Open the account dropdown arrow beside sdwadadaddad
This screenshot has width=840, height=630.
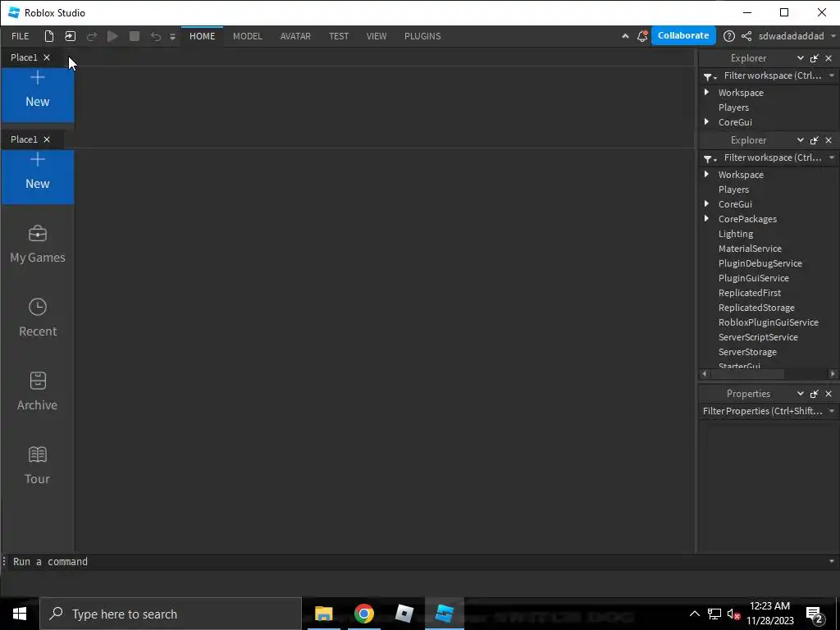click(x=833, y=36)
